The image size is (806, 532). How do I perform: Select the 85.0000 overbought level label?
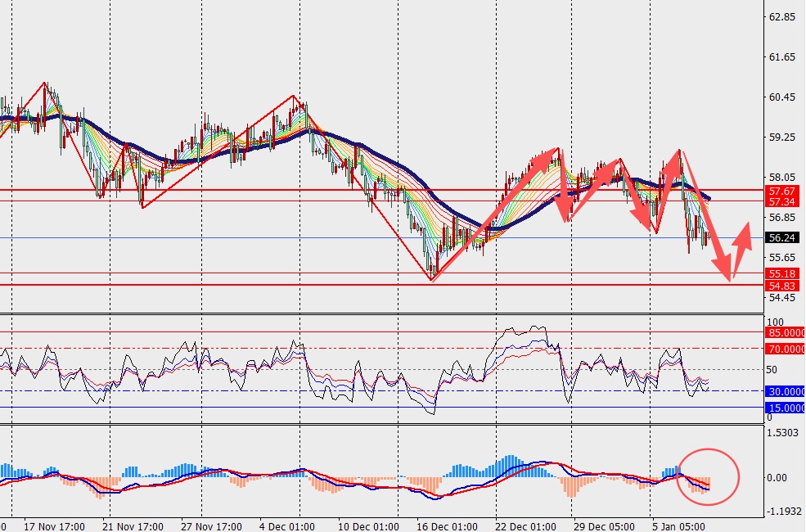point(785,333)
